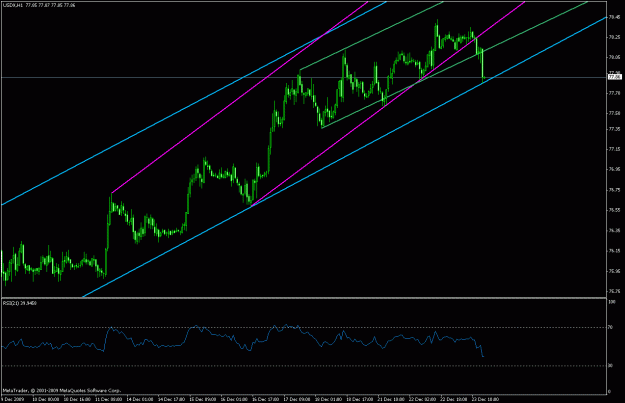Screen dimensions: 625x403
Task: Click the 17 Dec 09:00 time label
Action: 297,399
